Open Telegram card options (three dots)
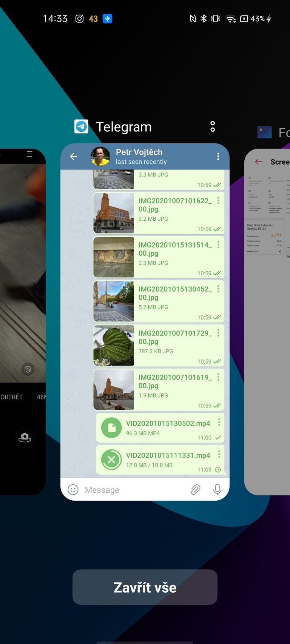The width and height of the screenshot is (290, 644). click(x=213, y=126)
